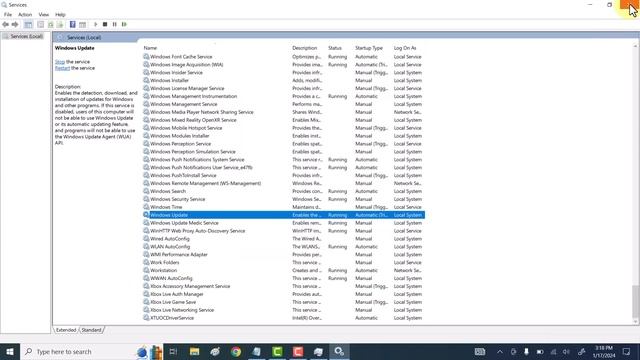Select WMI Performance Adapter row

284,254
